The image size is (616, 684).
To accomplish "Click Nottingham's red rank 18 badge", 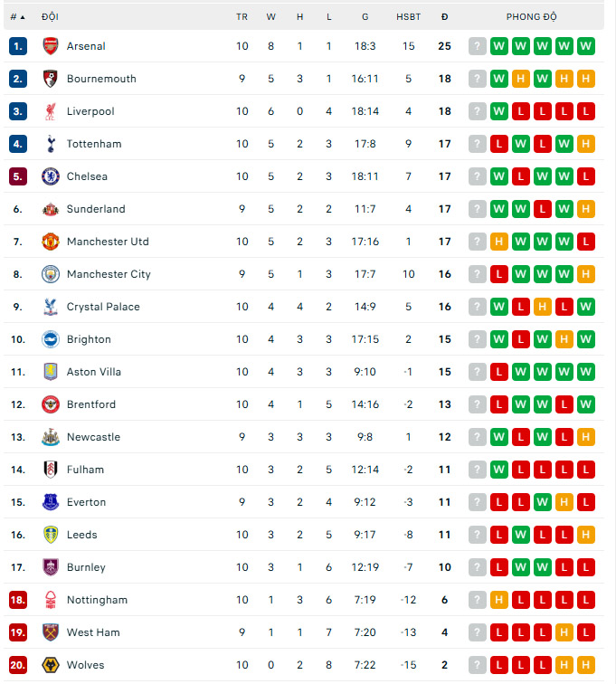I will 18,600.
